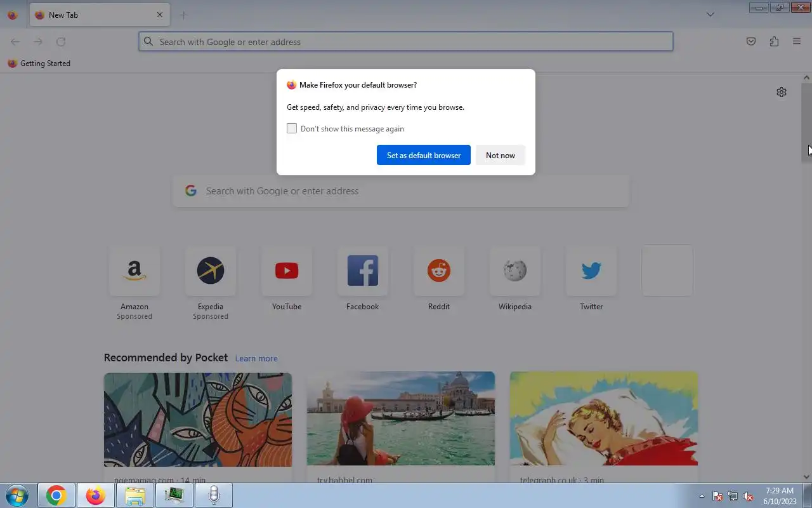Open Firefox application hamburger menu
Screen dimensions: 812x508
(x=797, y=42)
